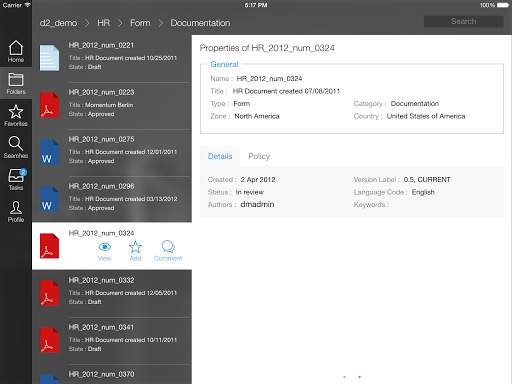Navigate to Documentation in the breadcrumb

tap(200, 23)
